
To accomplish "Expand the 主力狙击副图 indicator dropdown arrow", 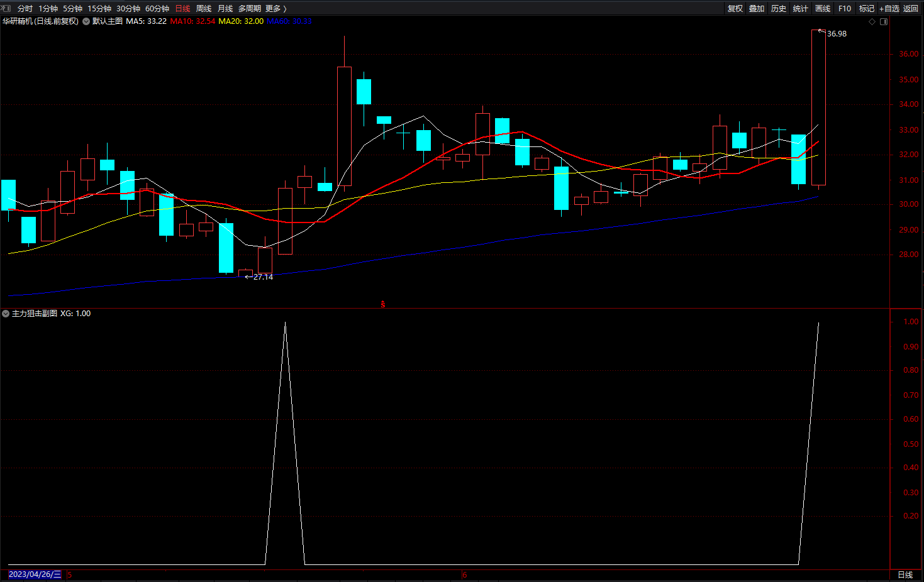I will pyautogui.click(x=6, y=314).
